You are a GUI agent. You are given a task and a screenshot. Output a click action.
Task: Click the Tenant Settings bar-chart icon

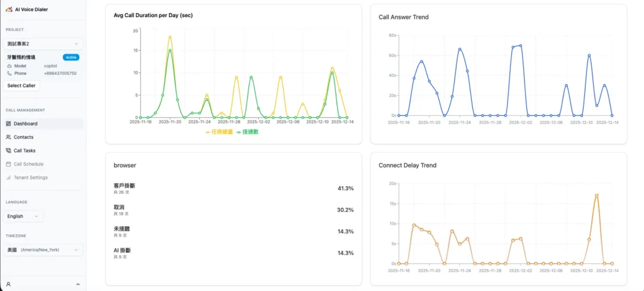pyautogui.click(x=9, y=178)
